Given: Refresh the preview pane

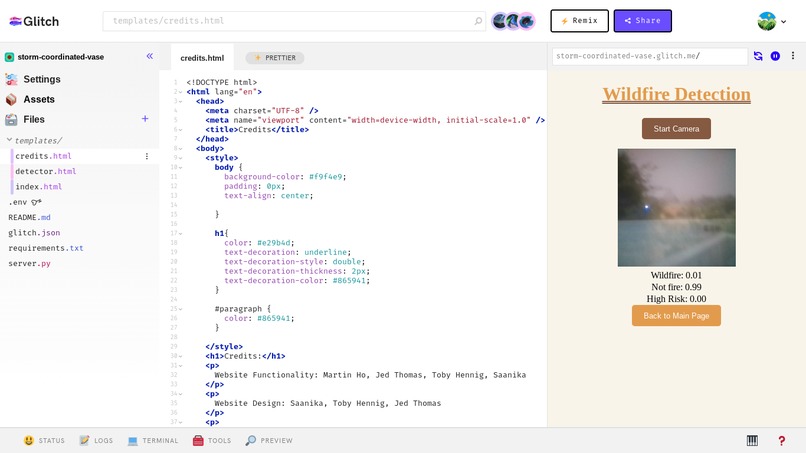Looking at the screenshot, I should 758,56.
